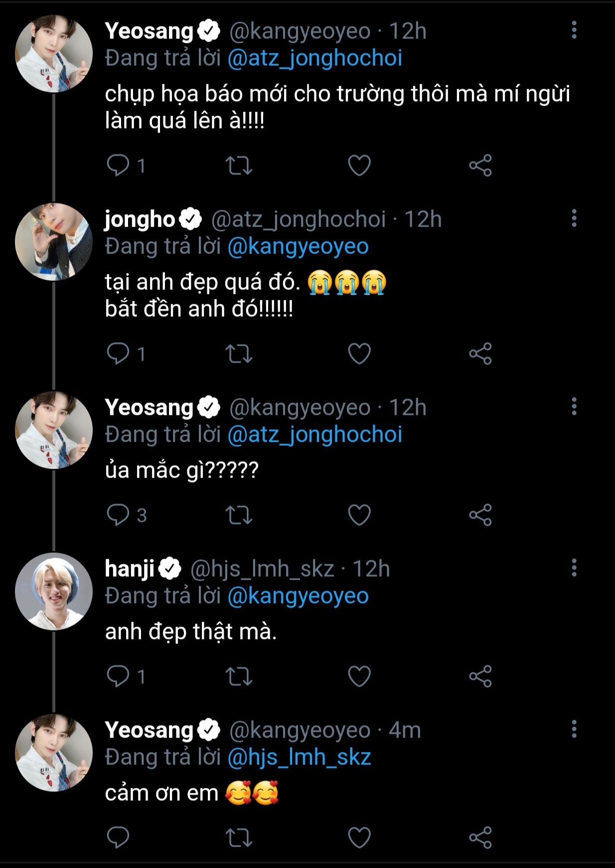The width and height of the screenshot is (615, 868).
Task: Share Yeosang's first tweet in the thread
Action: [x=480, y=165]
